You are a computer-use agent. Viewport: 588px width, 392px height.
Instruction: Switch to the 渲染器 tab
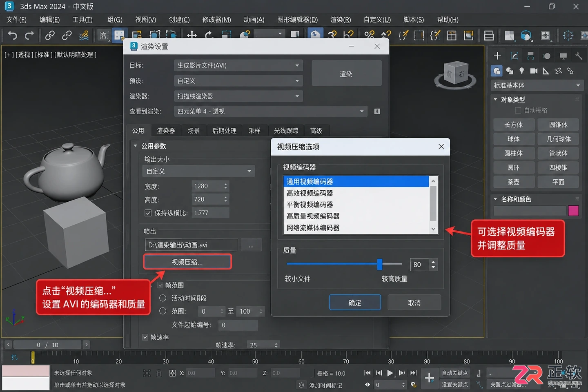coord(166,131)
